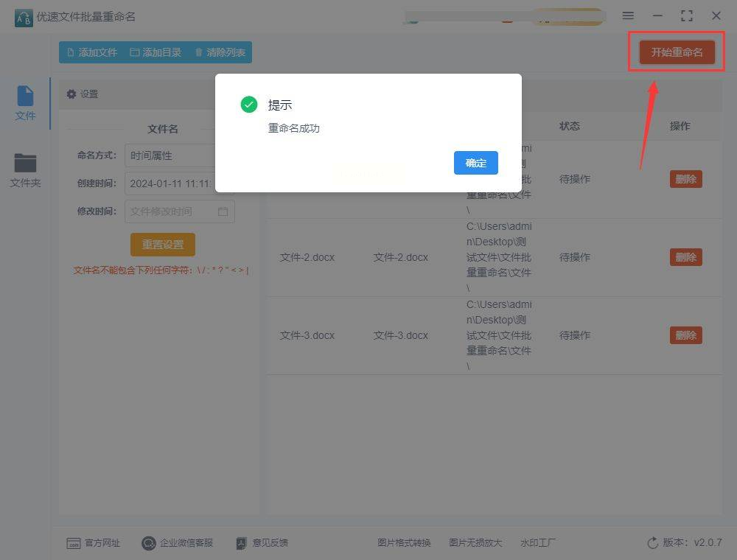The image size is (737, 560).
Task: Add a directory via 添加目录
Action: pos(156,52)
